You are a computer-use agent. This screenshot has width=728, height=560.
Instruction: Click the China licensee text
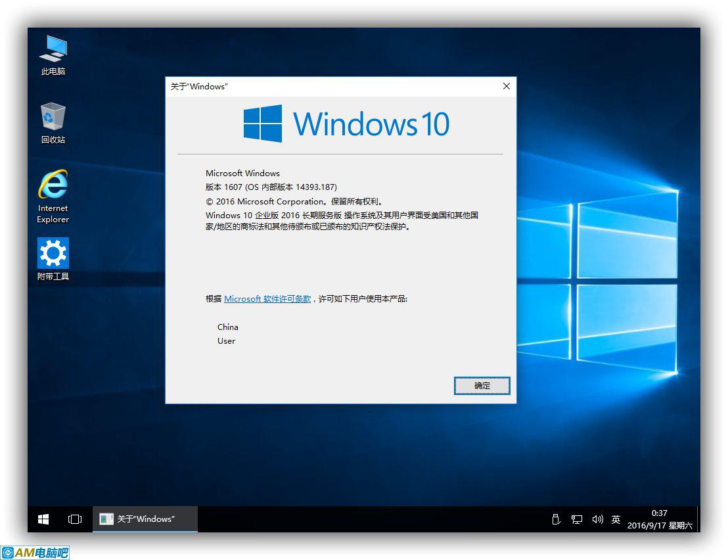pos(227,327)
